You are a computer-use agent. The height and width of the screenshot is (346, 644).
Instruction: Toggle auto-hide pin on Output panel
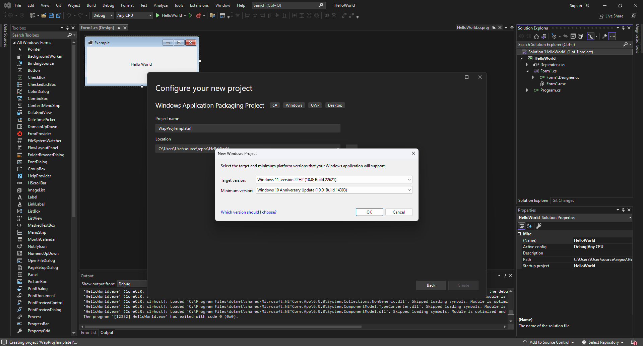505,276
